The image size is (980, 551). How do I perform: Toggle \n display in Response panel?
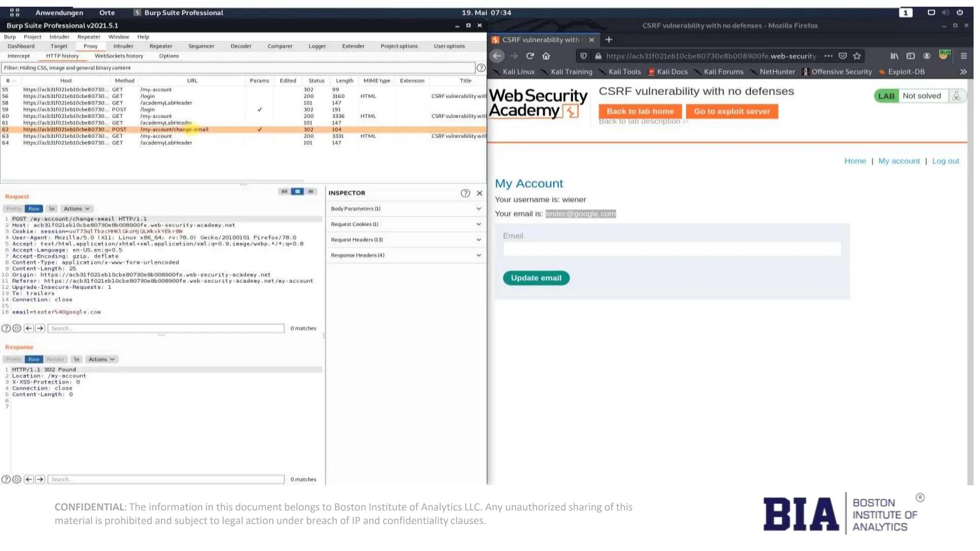pos(77,359)
